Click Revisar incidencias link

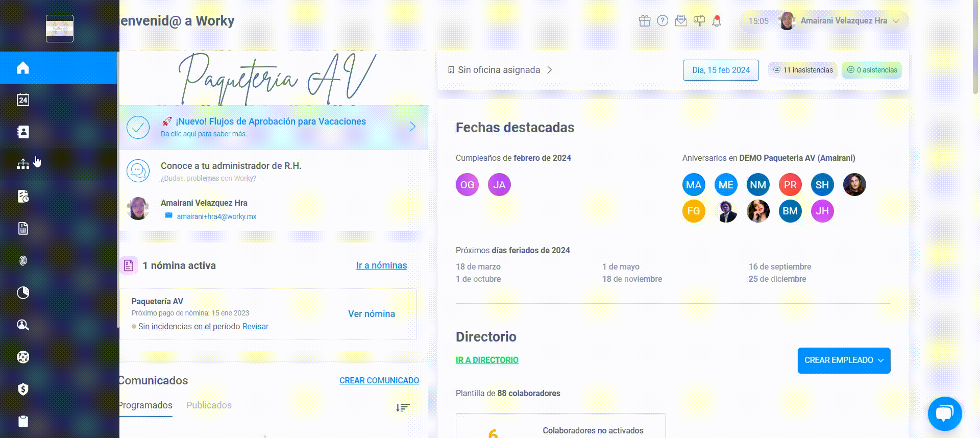tap(255, 326)
